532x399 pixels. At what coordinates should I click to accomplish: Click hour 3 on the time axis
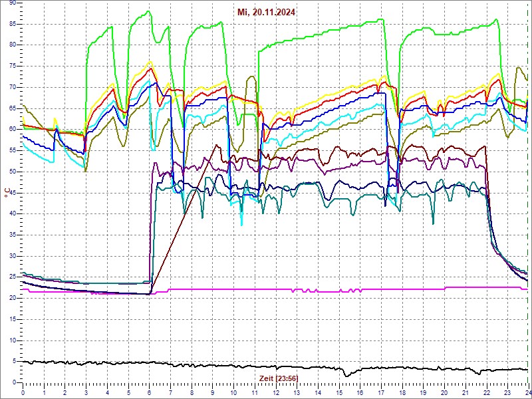86,392
